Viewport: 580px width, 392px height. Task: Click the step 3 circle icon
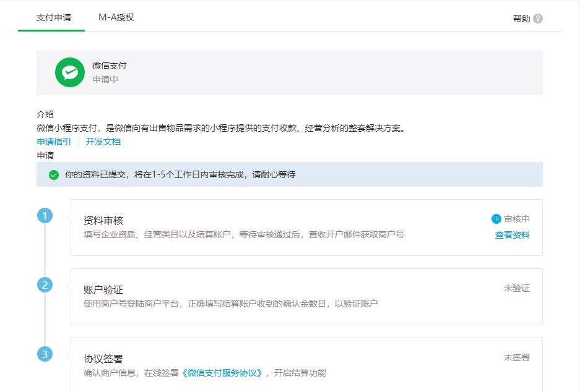(45, 354)
